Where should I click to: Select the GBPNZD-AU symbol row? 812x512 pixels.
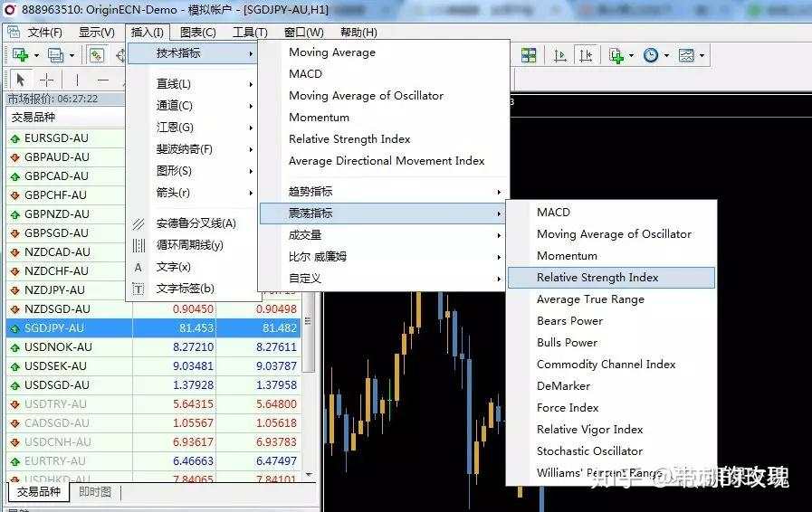click(66, 214)
